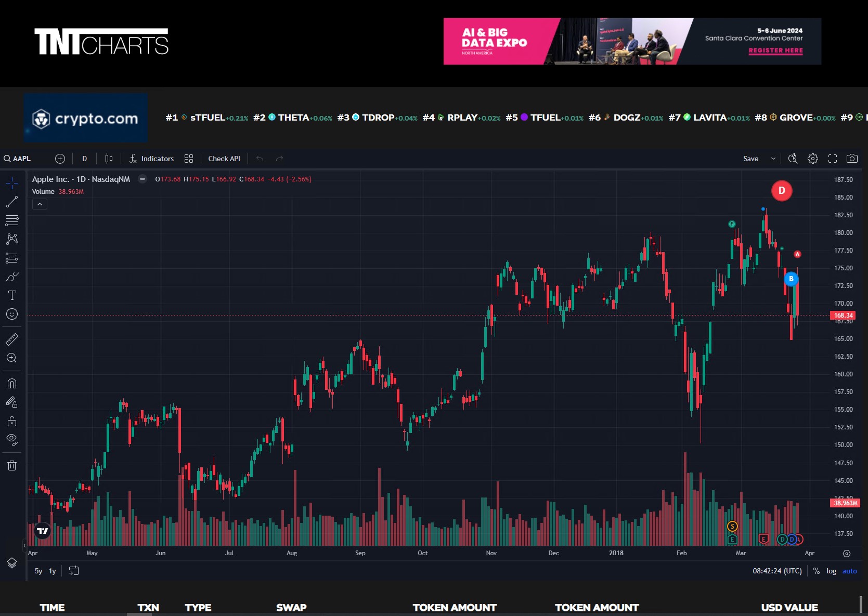This screenshot has height=616, width=868.
Task: Click the large red D marker
Action: coord(782,191)
